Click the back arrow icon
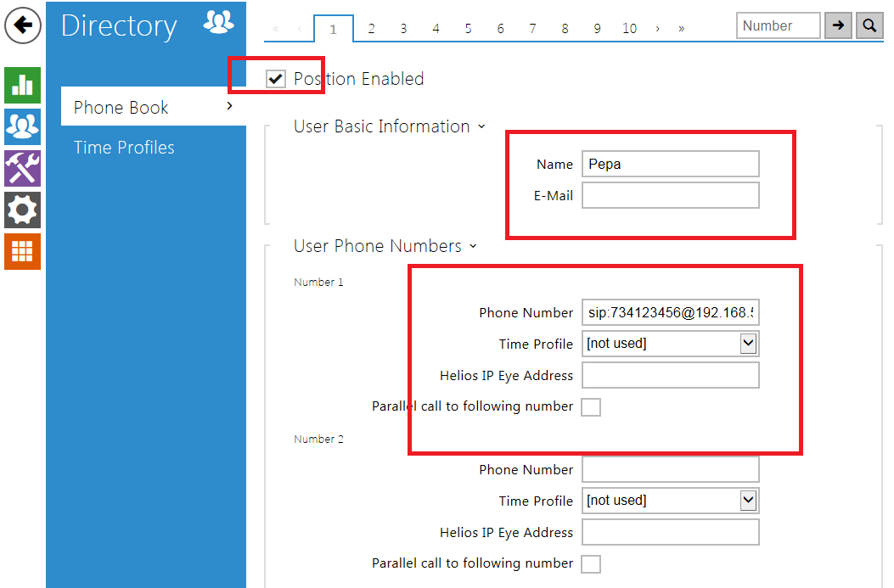Image resolution: width=894 pixels, height=588 pixels. click(23, 26)
